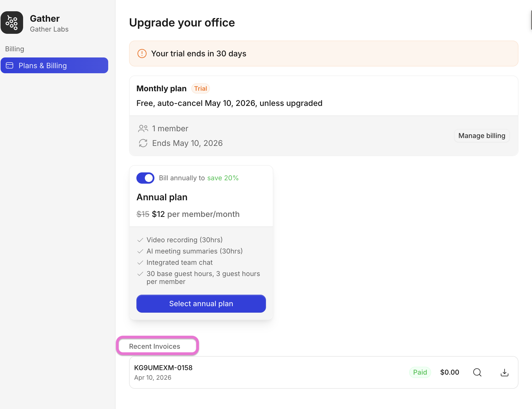Image resolution: width=532 pixels, height=409 pixels.
Task: Click the checkmark beside 30 base guest hours
Action: click(140, 274)
